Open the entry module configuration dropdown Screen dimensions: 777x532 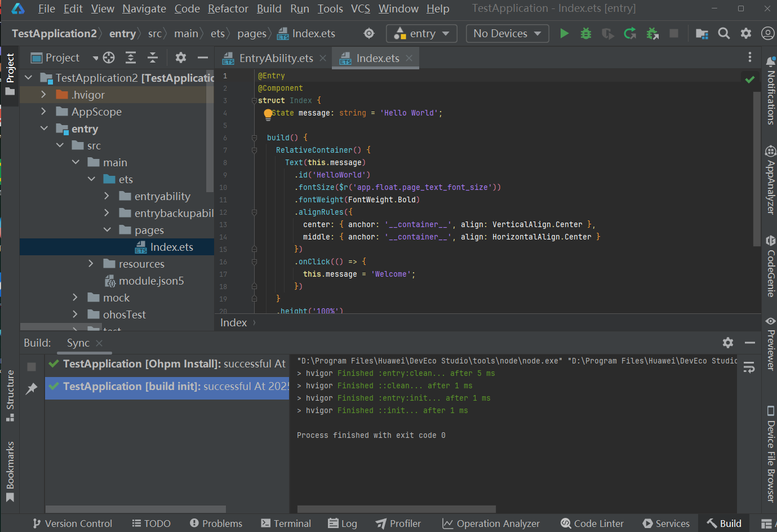click(x=421, y=33)
